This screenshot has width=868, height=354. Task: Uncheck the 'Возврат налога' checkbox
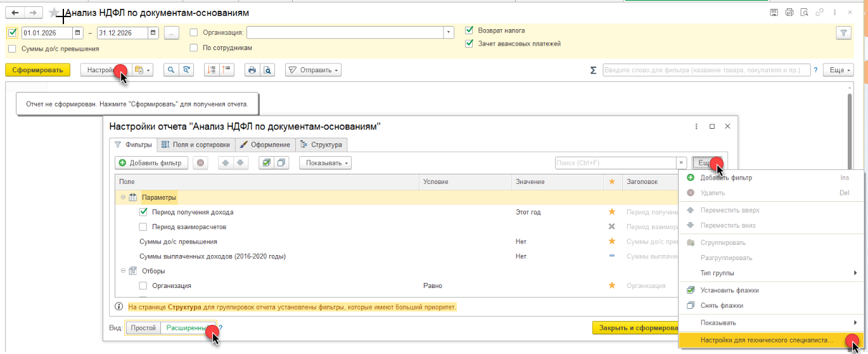pos(469,30)
